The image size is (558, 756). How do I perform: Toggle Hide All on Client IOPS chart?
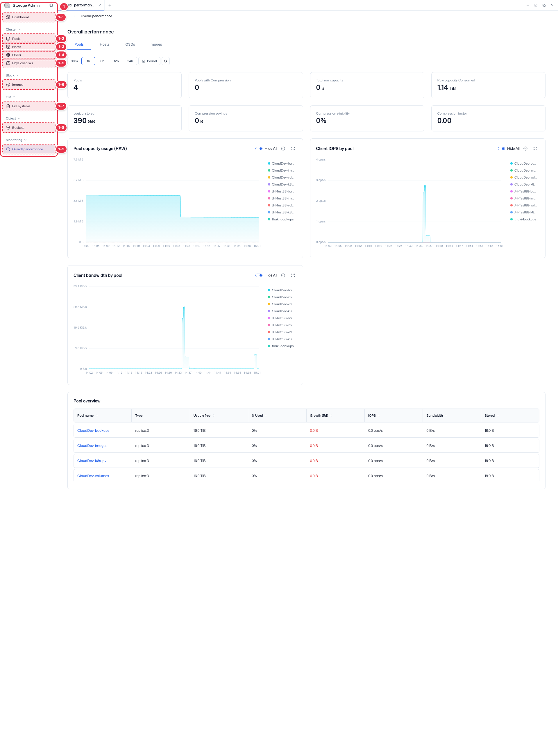tap(502, 149)
